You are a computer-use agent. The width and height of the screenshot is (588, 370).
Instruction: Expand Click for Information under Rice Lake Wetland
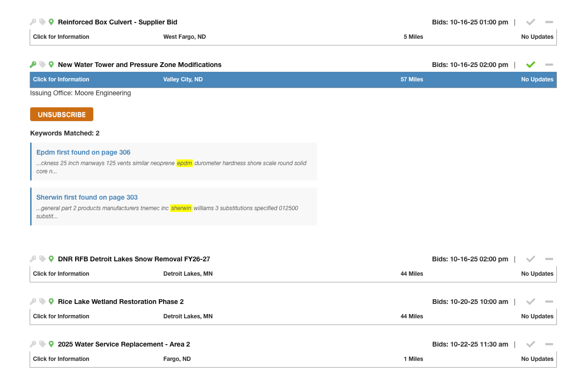point(61,316)
